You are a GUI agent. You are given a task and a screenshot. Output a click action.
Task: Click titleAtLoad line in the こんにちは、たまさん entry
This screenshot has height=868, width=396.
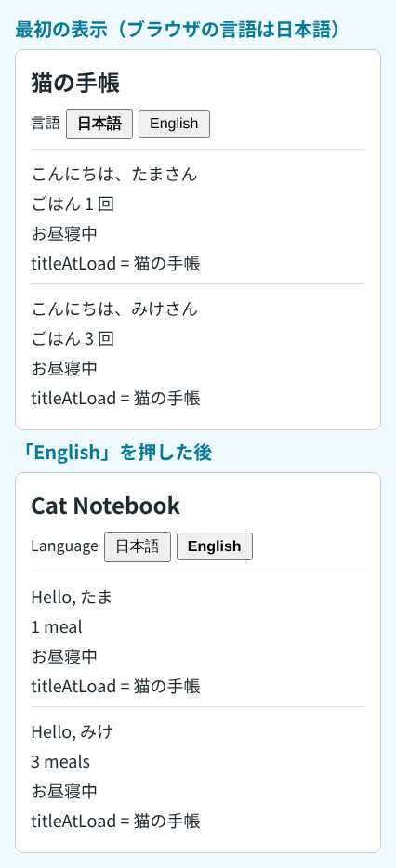(116, 264)
